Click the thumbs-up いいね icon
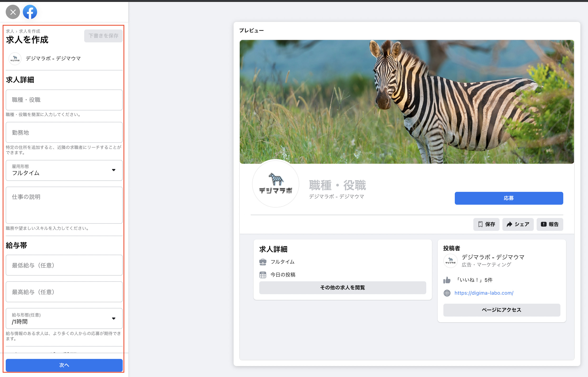 pyautogui.click(x=447, y=280)
